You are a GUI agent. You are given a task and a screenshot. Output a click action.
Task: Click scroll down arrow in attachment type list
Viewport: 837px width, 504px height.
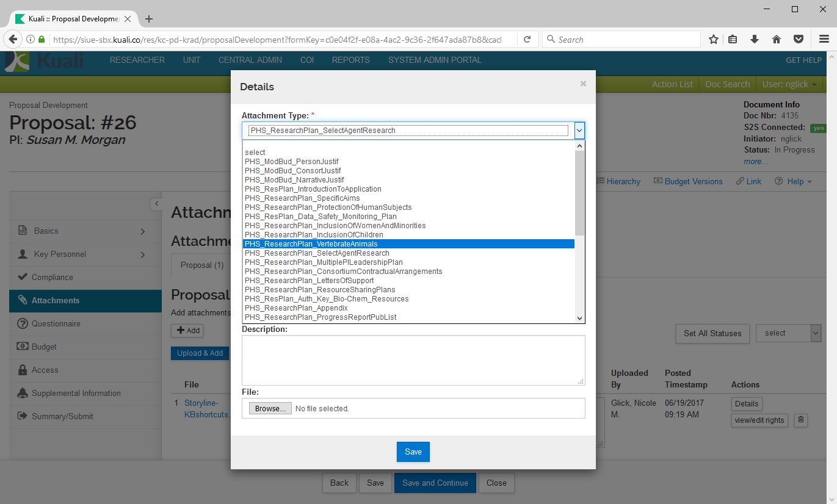coord(580,318)
